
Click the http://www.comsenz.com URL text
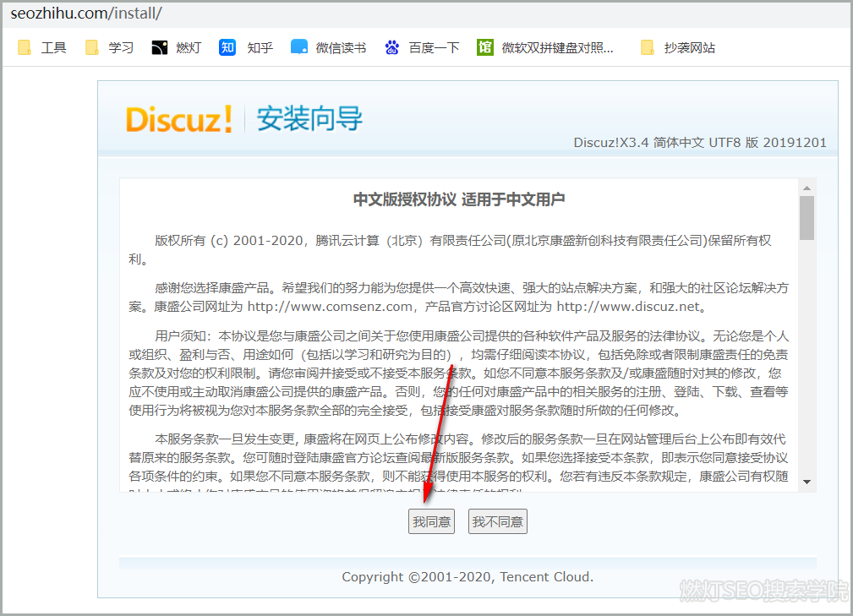click(330, 307)
